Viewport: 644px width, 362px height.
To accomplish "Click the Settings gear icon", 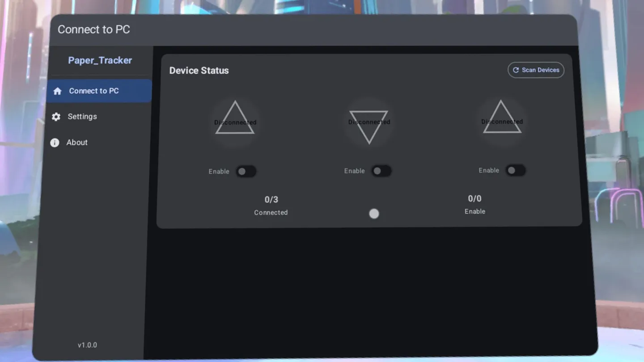I will pyautogui.click(x=56, y=117).
